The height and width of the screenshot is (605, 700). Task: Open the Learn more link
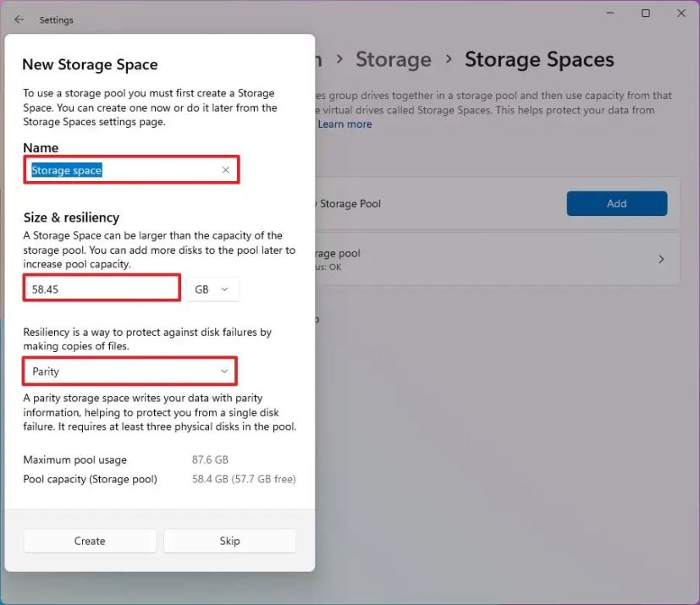point(344,124)
